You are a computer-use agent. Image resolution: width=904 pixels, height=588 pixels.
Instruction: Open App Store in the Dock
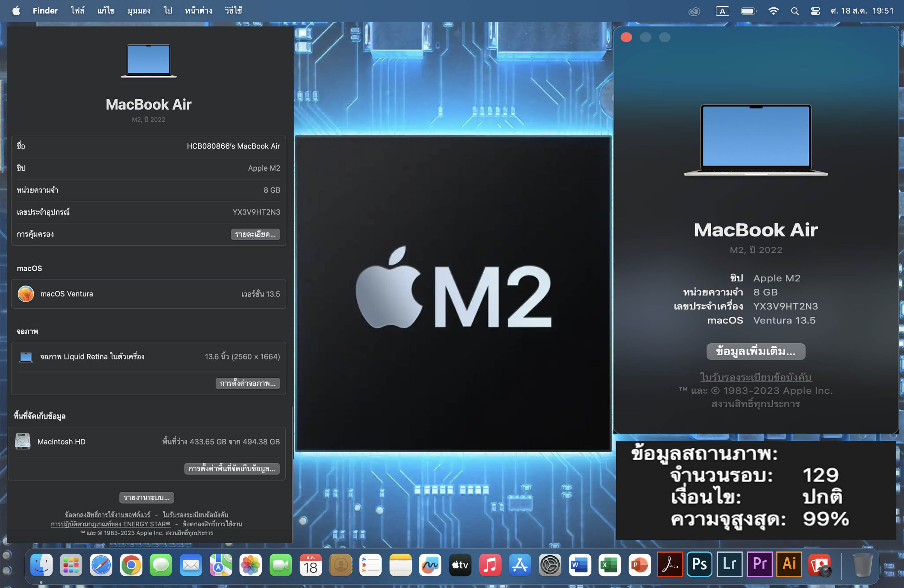tap(520, 565)
